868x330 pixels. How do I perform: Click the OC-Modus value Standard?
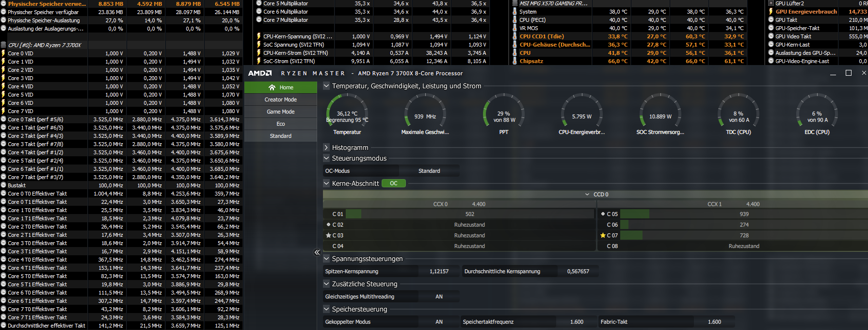(x=429, y=171)
